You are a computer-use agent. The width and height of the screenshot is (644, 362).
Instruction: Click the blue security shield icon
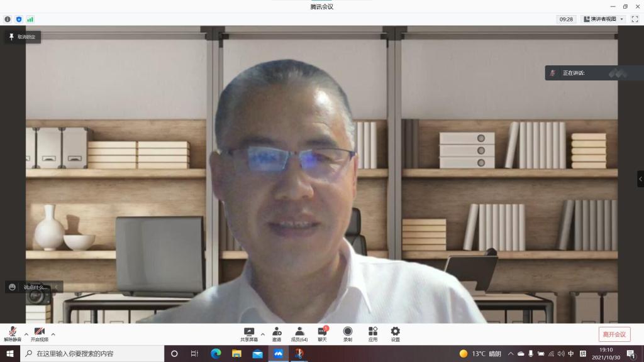pyautogui.click(x=19, y=19)
